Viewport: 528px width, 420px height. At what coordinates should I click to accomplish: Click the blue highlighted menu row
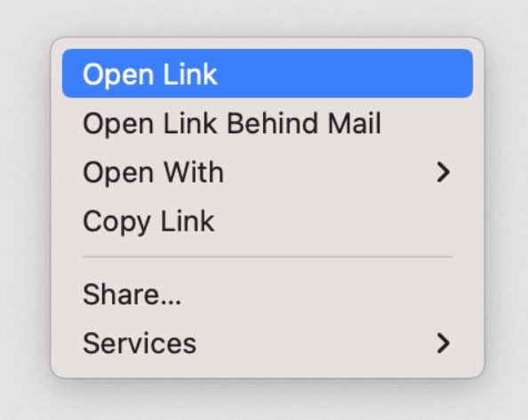point(268,74)
